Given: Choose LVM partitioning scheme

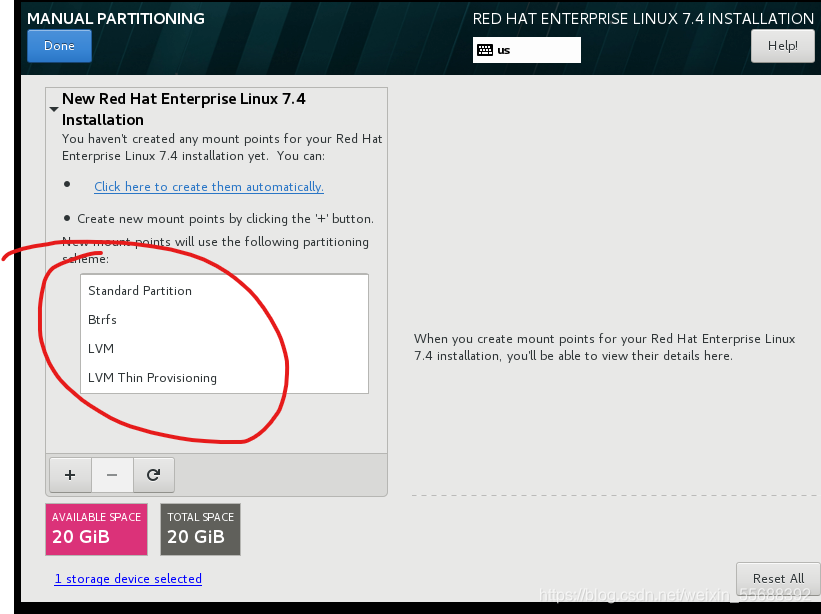Looking at the screenshot, I should [224, 348].
